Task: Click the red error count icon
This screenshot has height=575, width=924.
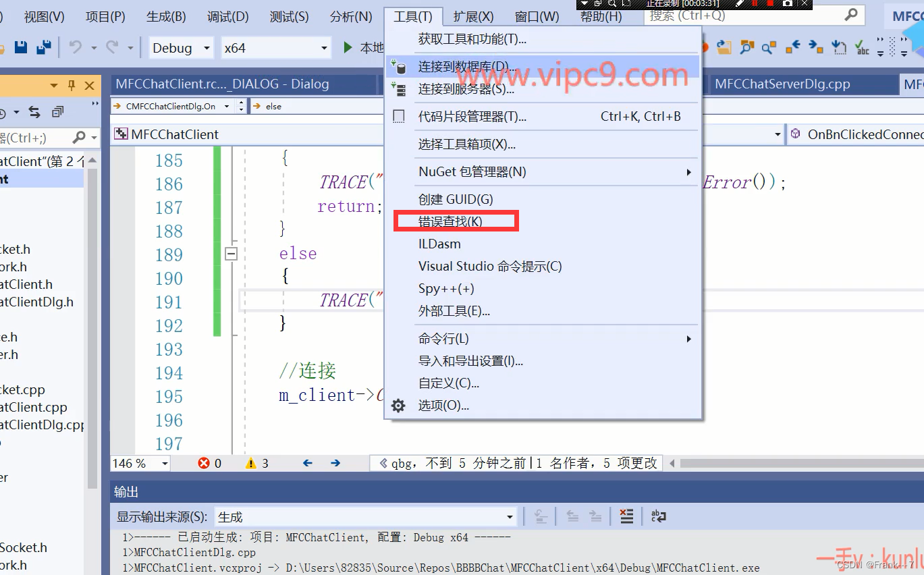Action: click(204, 463)
